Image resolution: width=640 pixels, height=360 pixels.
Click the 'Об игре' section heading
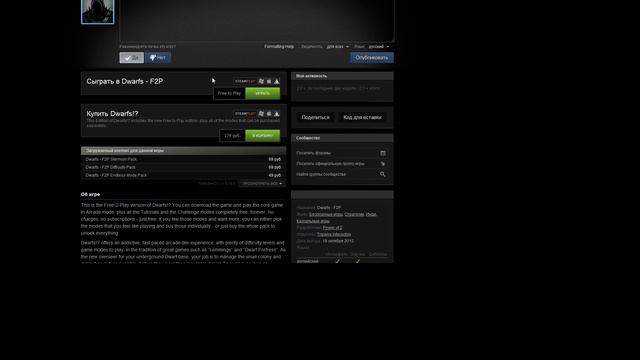click(90, 194)
